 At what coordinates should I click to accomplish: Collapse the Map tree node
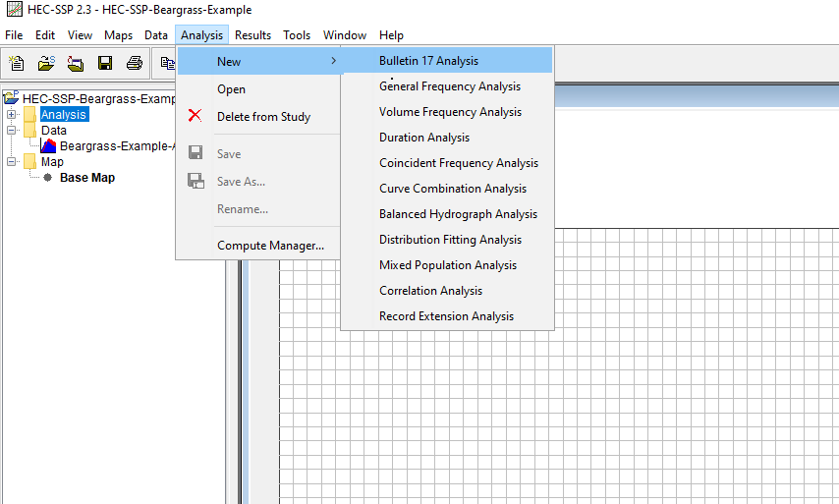(x=11, y=161)
